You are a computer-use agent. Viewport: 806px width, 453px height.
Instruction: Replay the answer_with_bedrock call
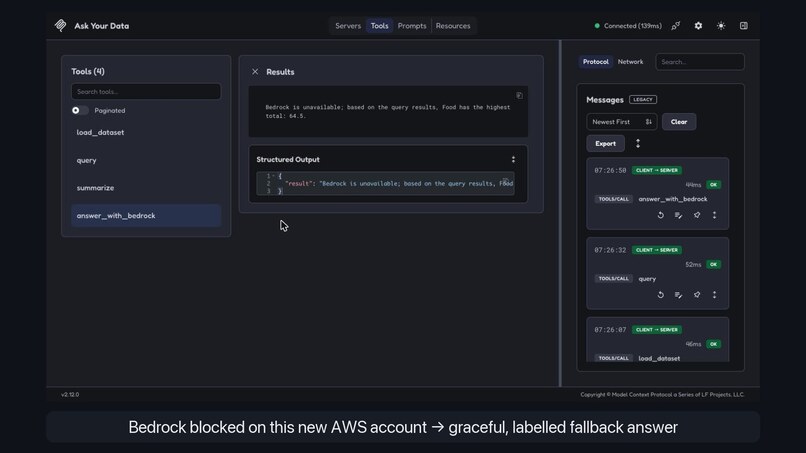tap(661, 215)
